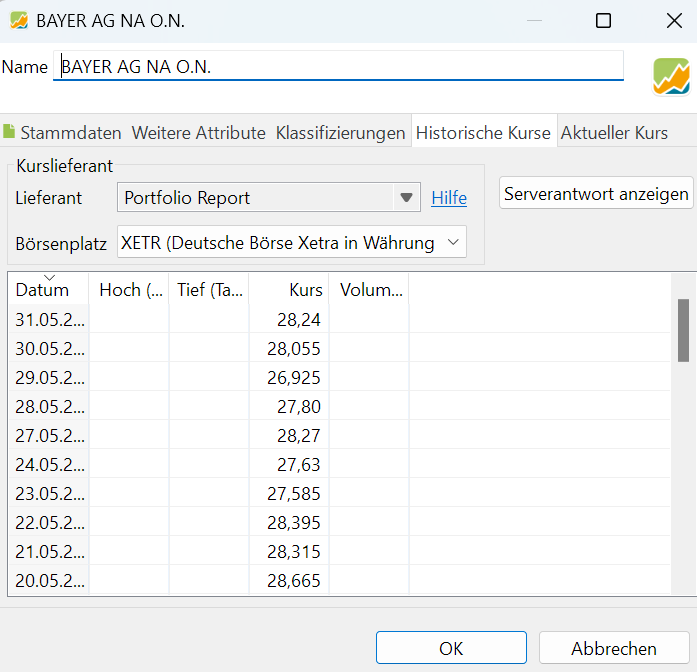Click the sort arrow above Datum column

[49, 278]
